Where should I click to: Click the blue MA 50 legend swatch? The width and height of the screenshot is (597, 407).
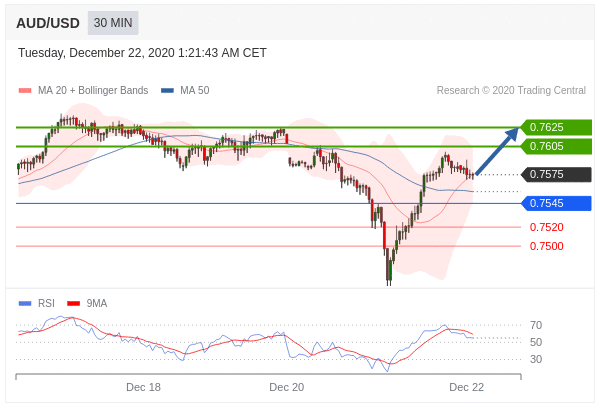pyautogui.click(x=168, y=91)
